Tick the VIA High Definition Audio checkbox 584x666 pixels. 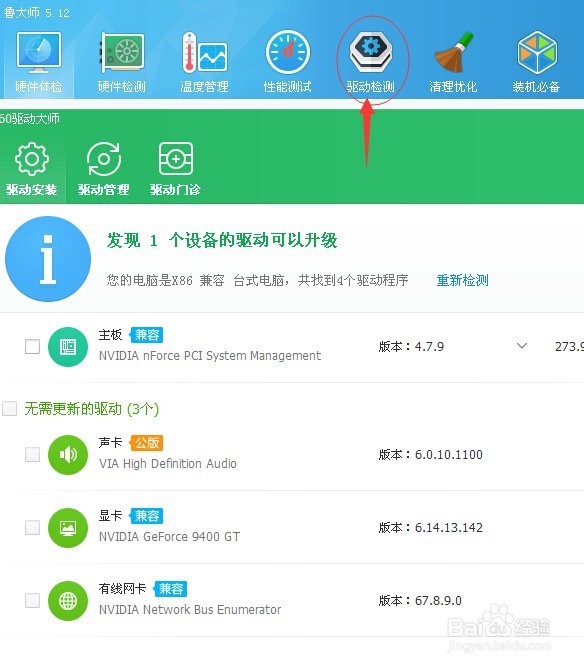click(x=32, y=454)
